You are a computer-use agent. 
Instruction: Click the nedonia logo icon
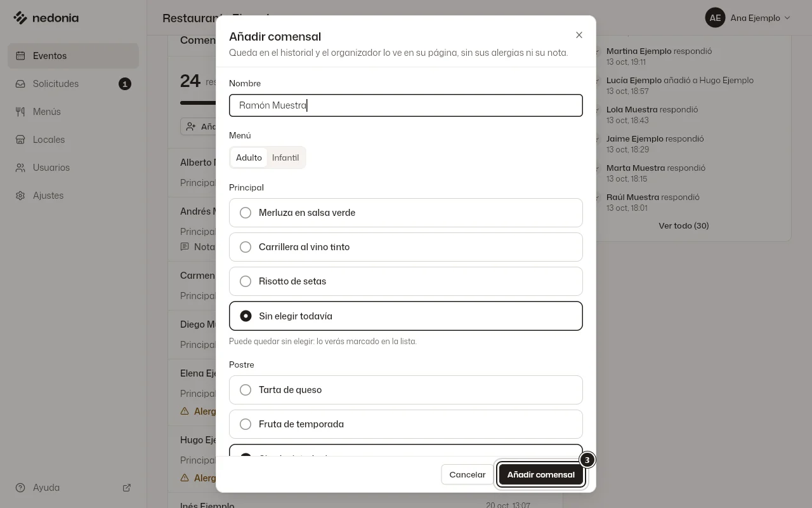20,18
